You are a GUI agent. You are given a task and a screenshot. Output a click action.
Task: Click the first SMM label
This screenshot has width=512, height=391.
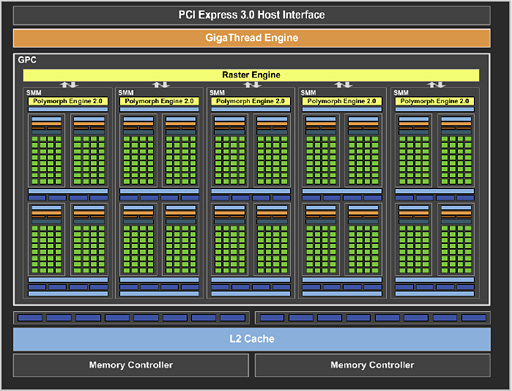pos(34,93)
